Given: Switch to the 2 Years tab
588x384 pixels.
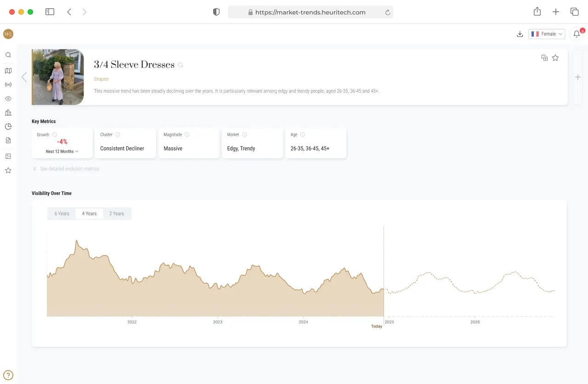Looking at the screenshot, I should (x=117, y=214).
